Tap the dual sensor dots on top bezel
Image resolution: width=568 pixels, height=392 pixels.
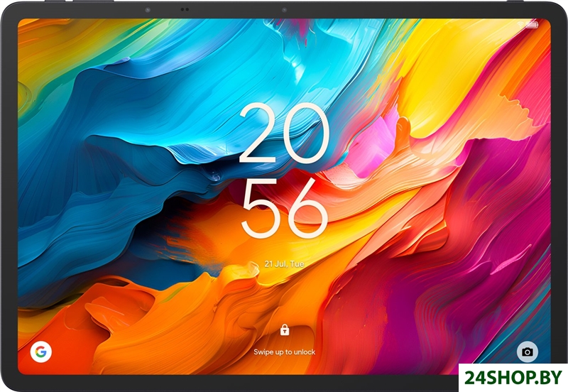[x=184, y=10]
